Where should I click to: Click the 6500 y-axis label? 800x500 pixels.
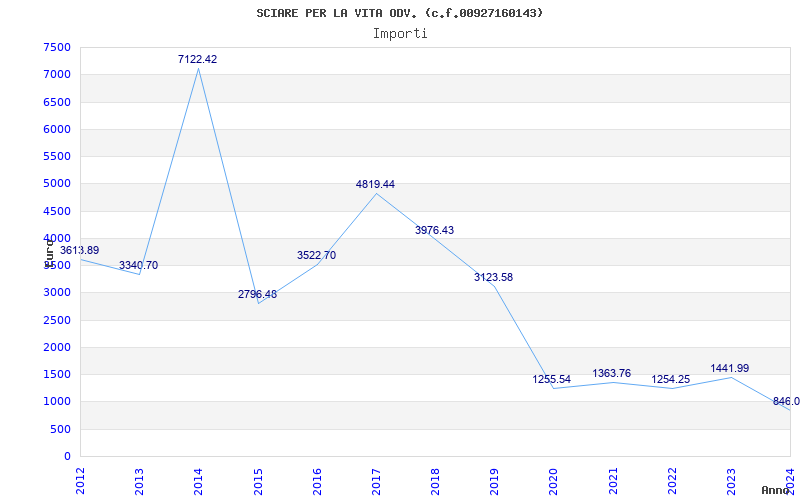tap(57, 102)
